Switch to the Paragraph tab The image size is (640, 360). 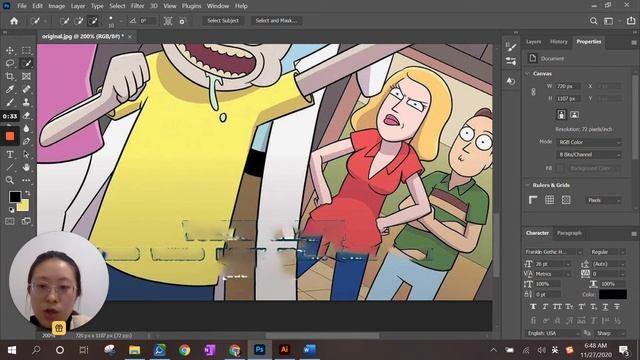569,233
